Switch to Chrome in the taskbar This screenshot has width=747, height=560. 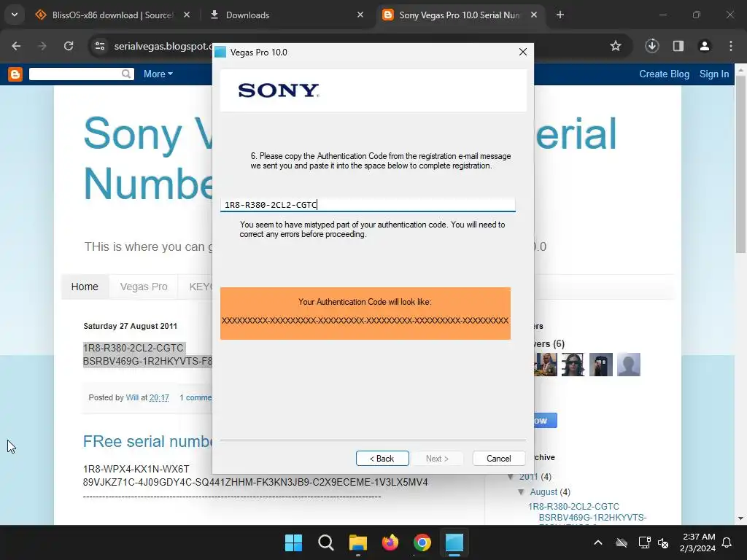point(422,542)
